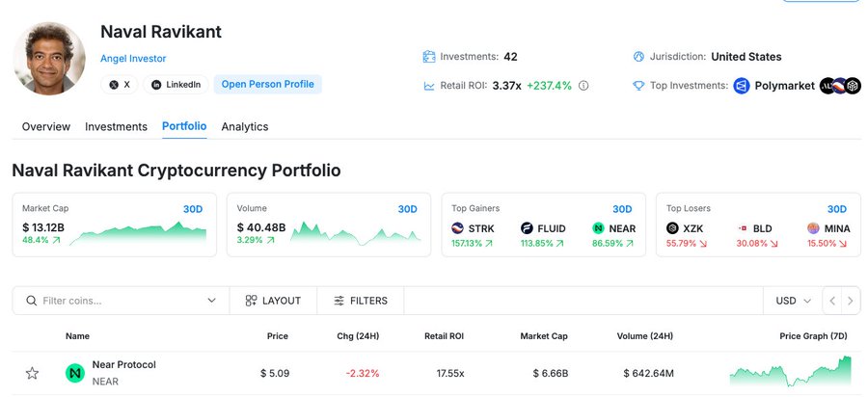
Task: Switch to the Overview tab
Action: (46, 126)
